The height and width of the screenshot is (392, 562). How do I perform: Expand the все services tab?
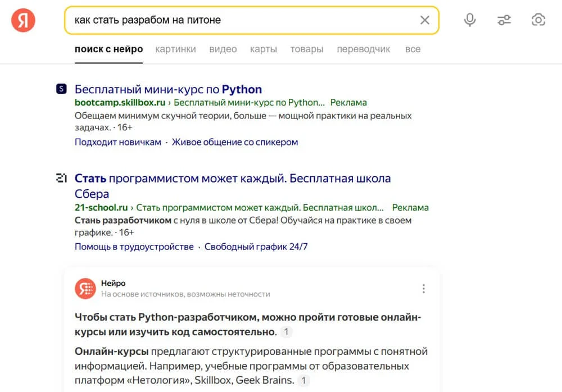point(413,49)
